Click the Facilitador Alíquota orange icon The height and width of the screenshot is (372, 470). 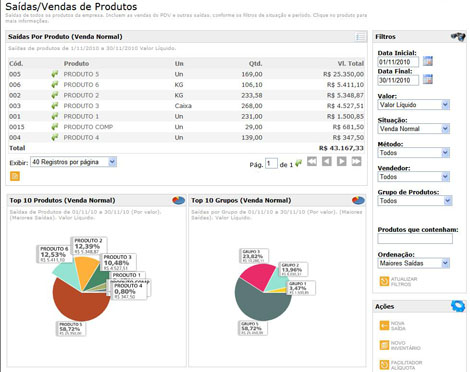click(x=384, y=365)
